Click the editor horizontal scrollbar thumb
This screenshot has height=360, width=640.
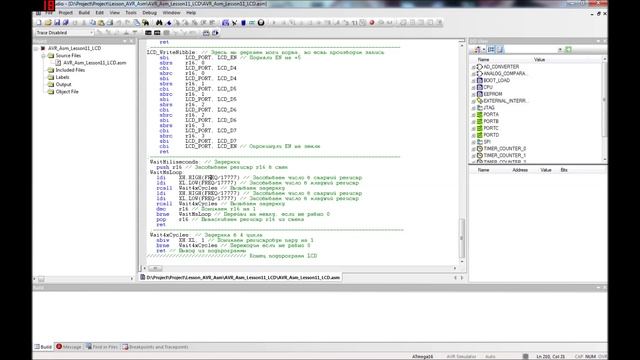click(155, 268)
